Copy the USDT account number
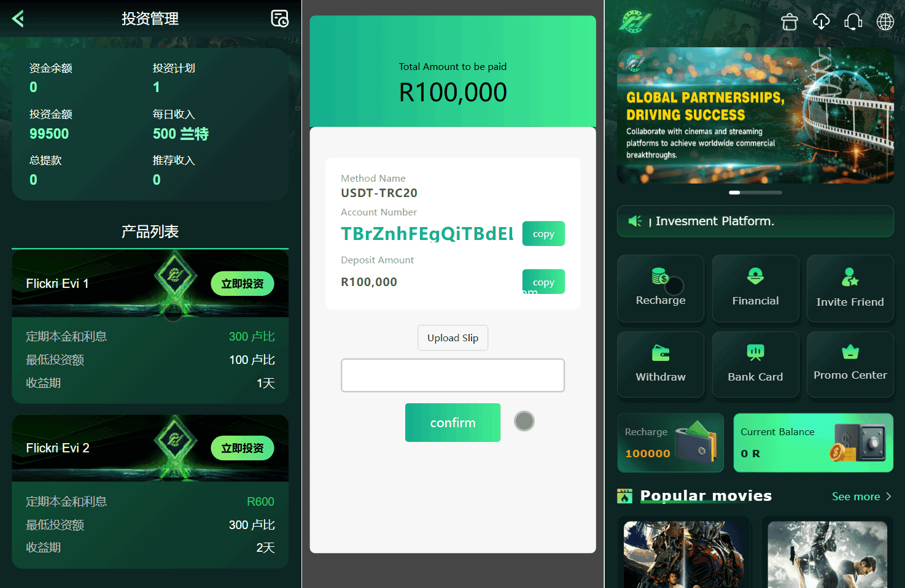The width and height of the screenshot is (905, 588). [x=543, y=233]
